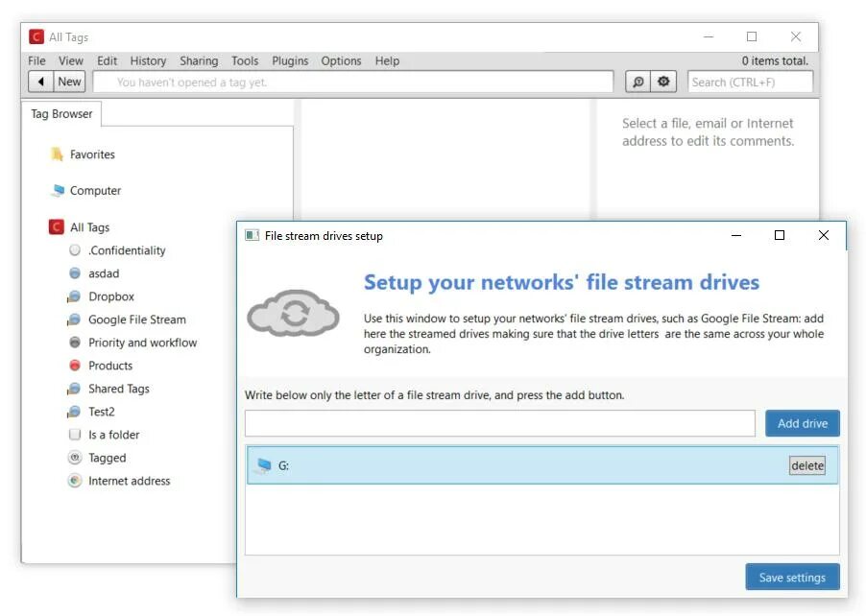The image size is (866, 616).
Task: Click the red app icon in All Tags title bar
Action: click(x=36, y=37)
